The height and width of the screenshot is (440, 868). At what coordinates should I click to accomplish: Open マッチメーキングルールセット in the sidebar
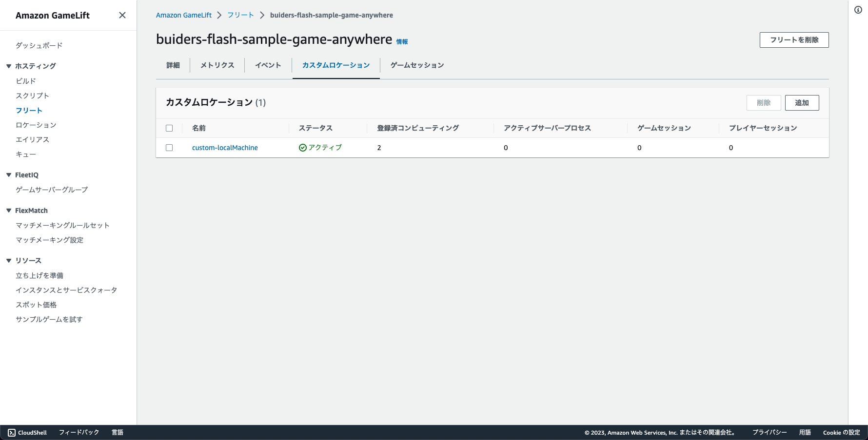pos(62,225)
